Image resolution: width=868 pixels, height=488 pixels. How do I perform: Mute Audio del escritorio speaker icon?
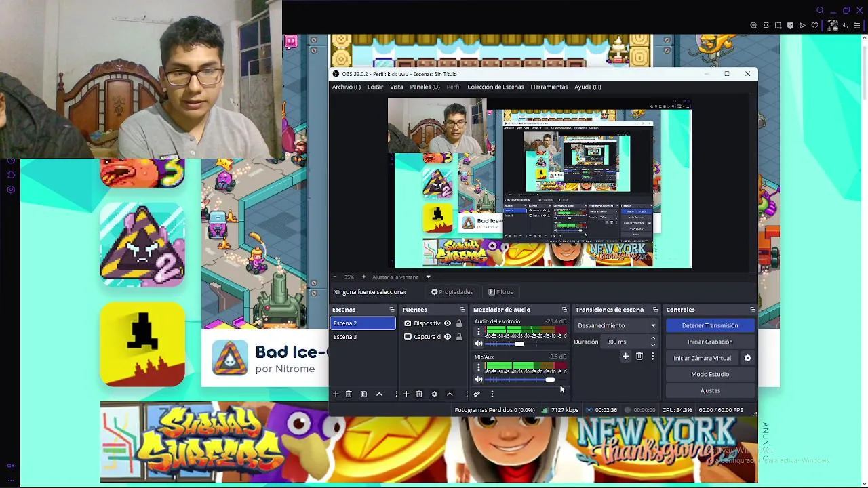(478, 344)
